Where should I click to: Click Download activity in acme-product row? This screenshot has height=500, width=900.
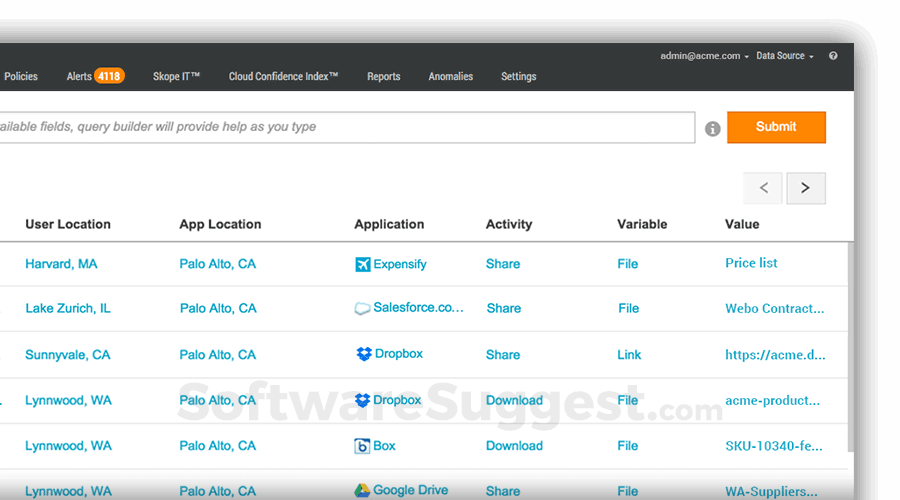tap(514, 400)
